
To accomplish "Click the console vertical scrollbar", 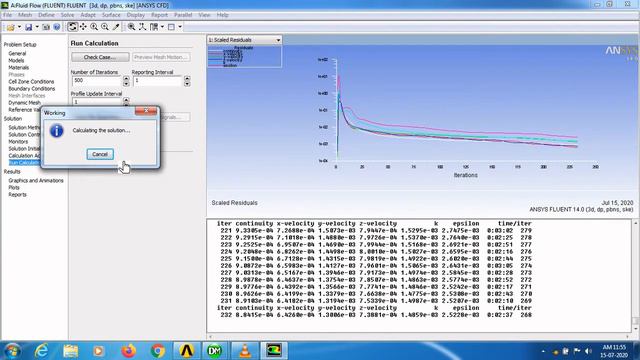I will (x=636, y=276).
